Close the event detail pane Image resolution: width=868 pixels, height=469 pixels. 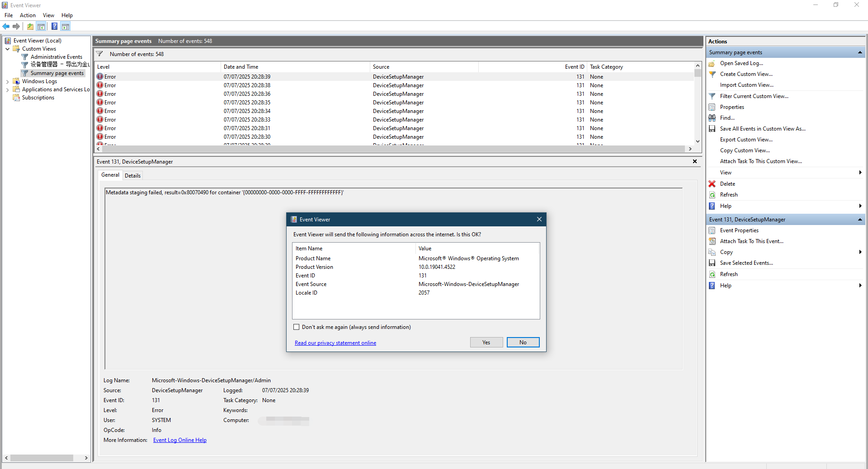pyautogui.click(x=695, y=161)
